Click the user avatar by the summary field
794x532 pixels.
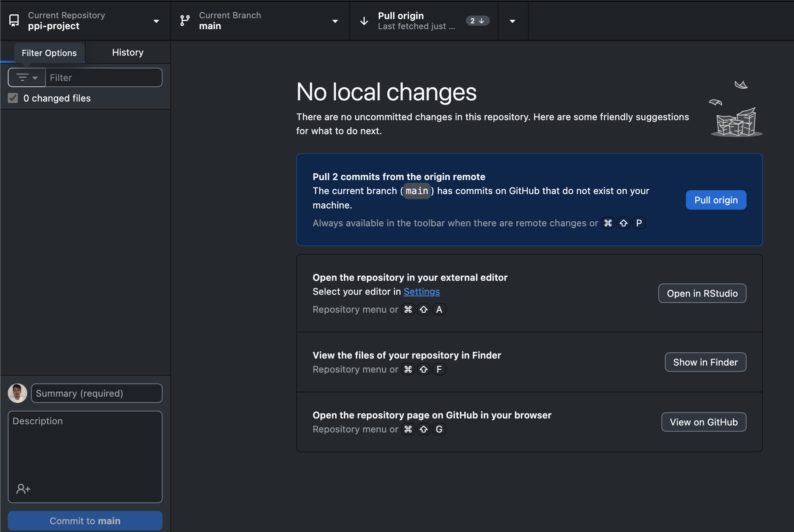pyautogui.click(x=17, y=393)
